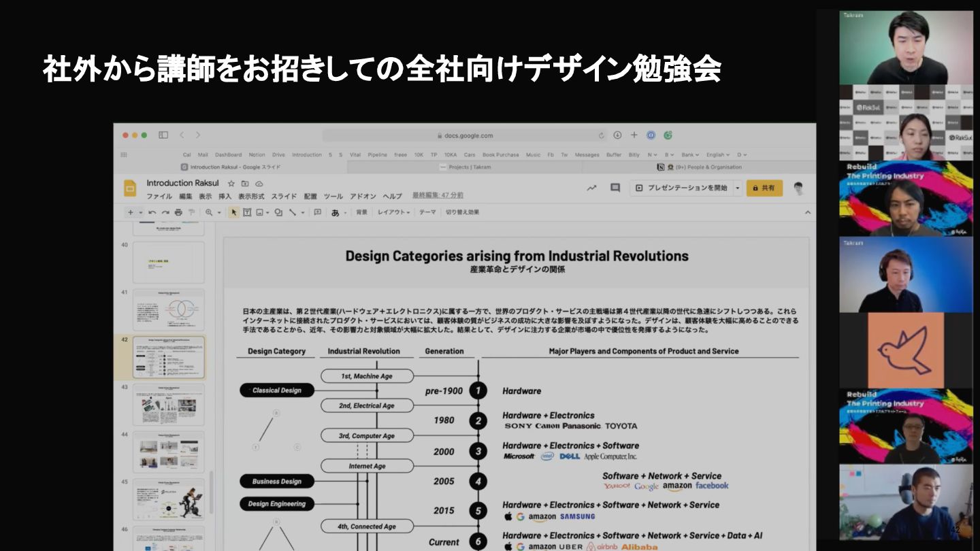This screenshot has height=551, width=980.
Task: Open the 挿入 menu
Action: click(x=225, y=196)
